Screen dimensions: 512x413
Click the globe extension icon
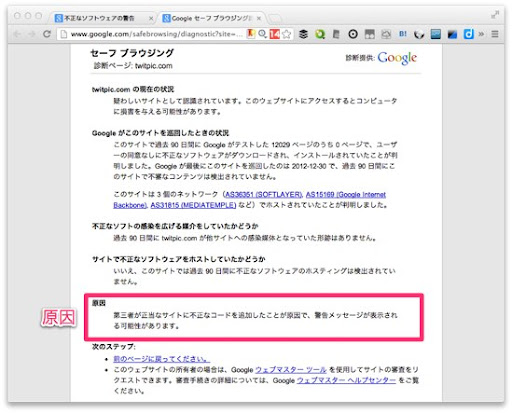419,34
